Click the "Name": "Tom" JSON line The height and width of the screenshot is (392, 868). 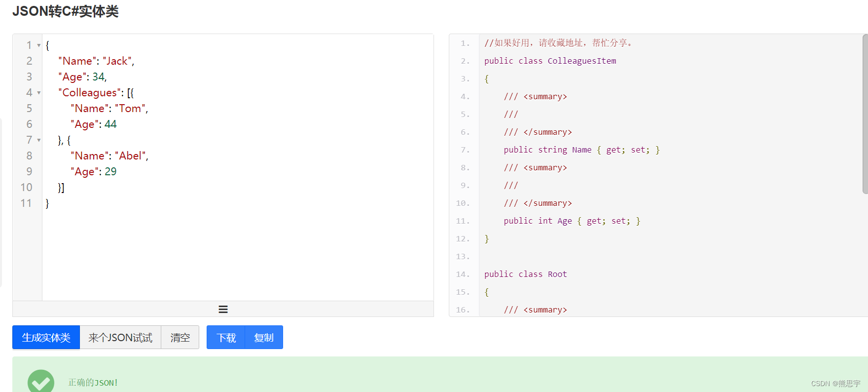pyautogui.click(x=109, y=109)
